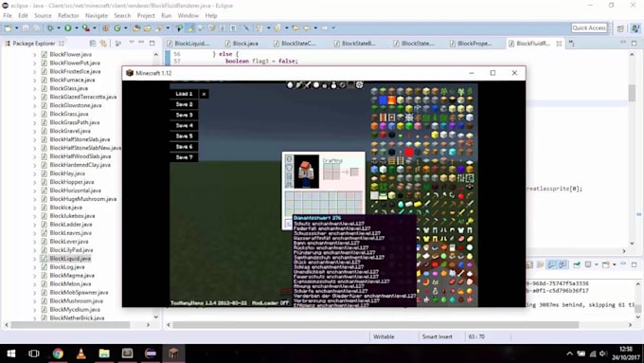The image size is (644, 363).
Task: Pick the blue water block in item panel
Action: [383, 100]
